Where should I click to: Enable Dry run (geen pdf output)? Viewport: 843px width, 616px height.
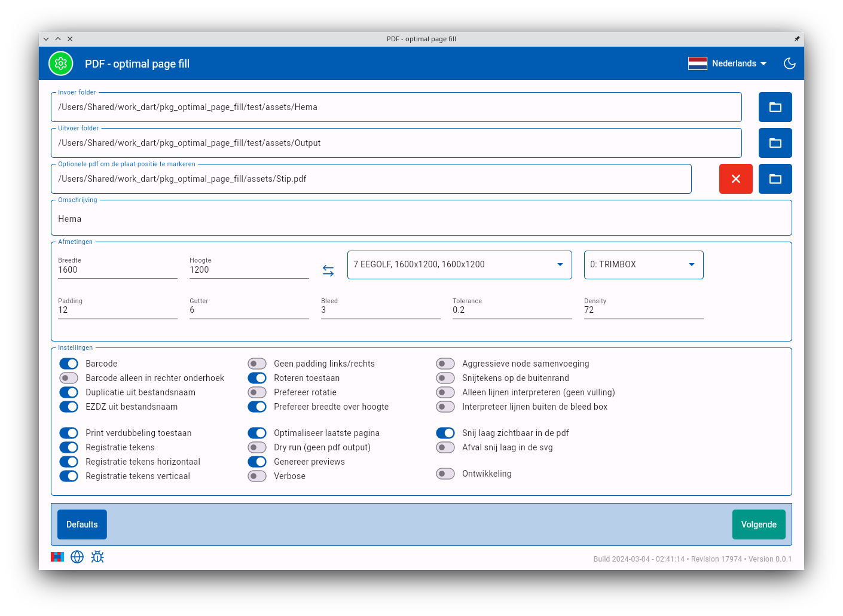click(x=257, y=447)
